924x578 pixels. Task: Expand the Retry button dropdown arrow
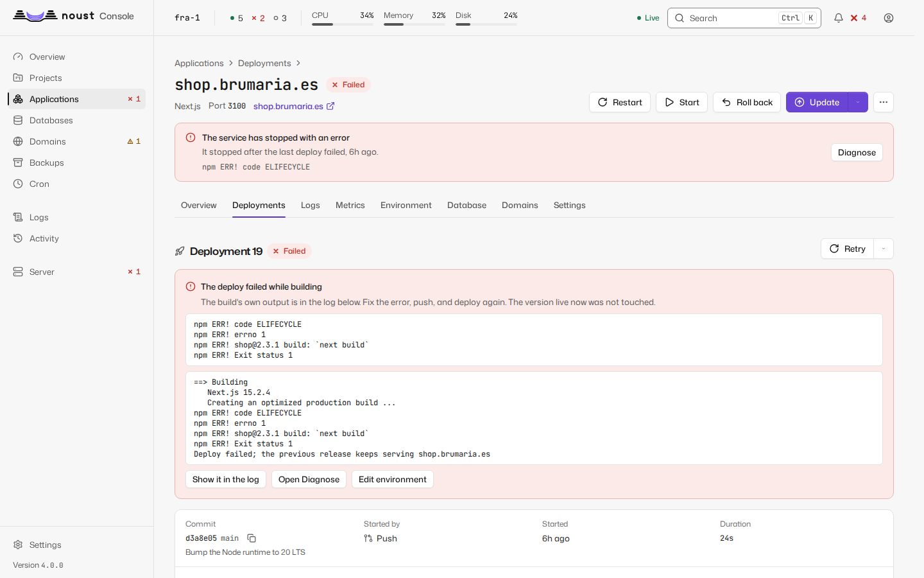click(x=884, y=249)
